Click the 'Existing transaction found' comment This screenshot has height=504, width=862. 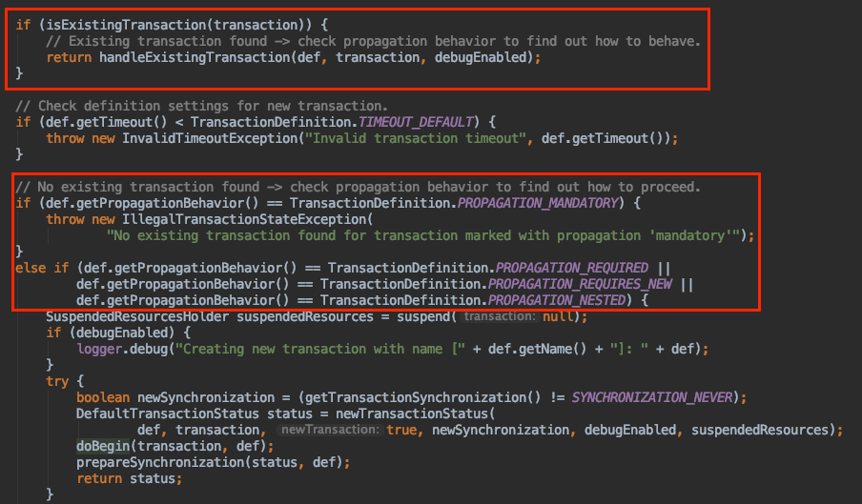point(373,42)
